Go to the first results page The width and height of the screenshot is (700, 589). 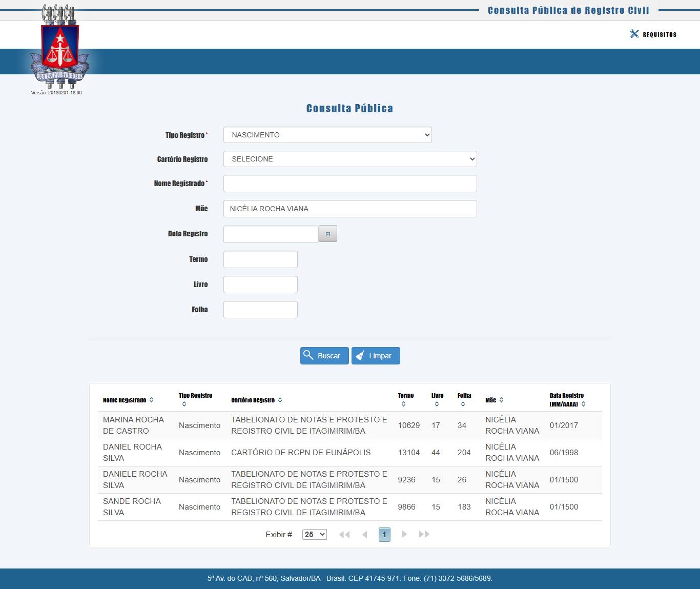(x=344, y=534)
